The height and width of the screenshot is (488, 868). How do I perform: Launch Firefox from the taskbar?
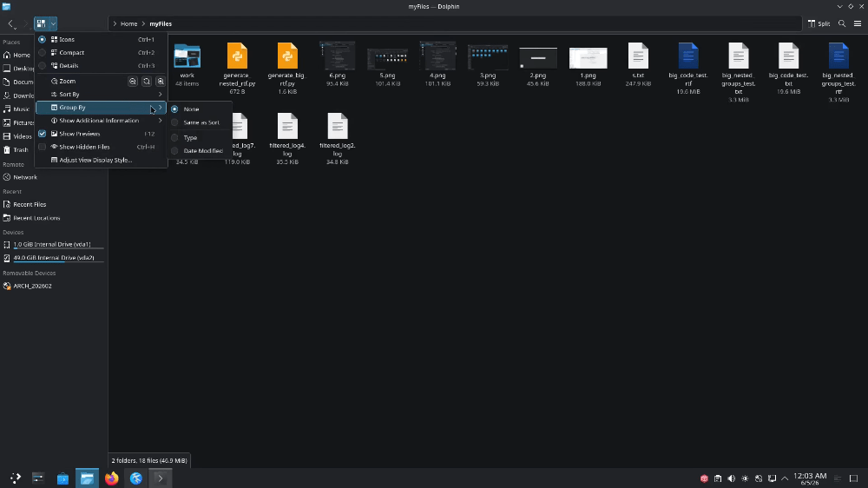pyautogui.click(x=112, y=478)
